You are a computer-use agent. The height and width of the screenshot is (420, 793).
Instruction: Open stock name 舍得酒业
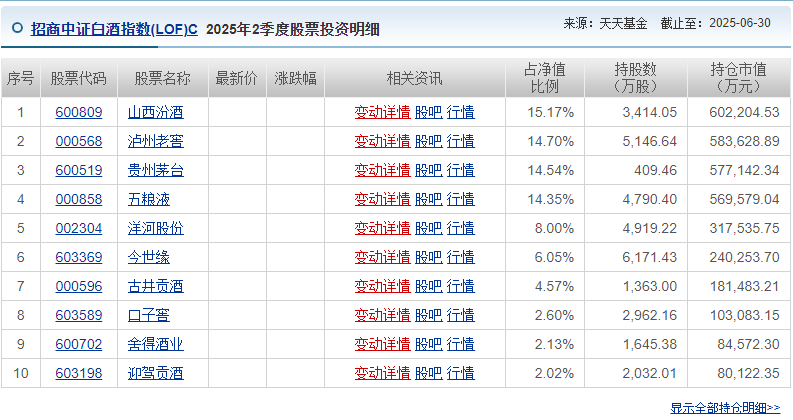[x=156, y=344]
